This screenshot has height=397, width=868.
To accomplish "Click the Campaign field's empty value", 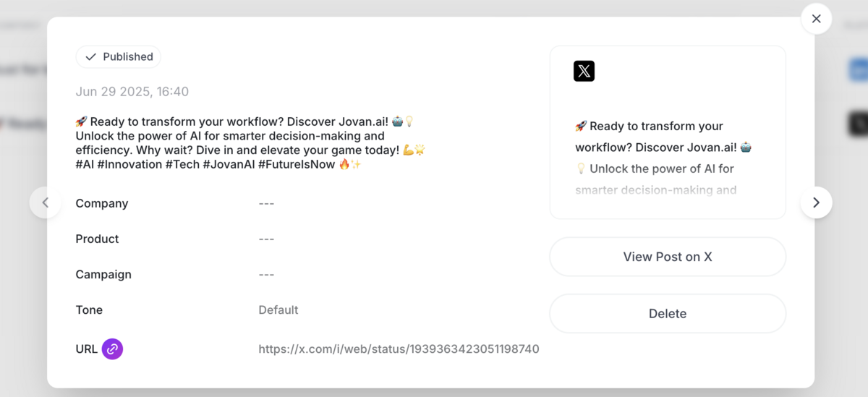I will 266,275.
